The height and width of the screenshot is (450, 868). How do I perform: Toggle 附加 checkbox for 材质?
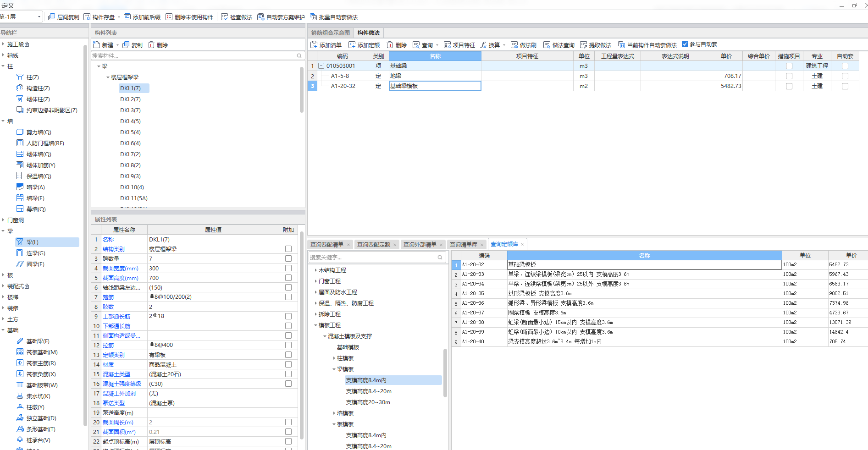[x=288, y=364]
